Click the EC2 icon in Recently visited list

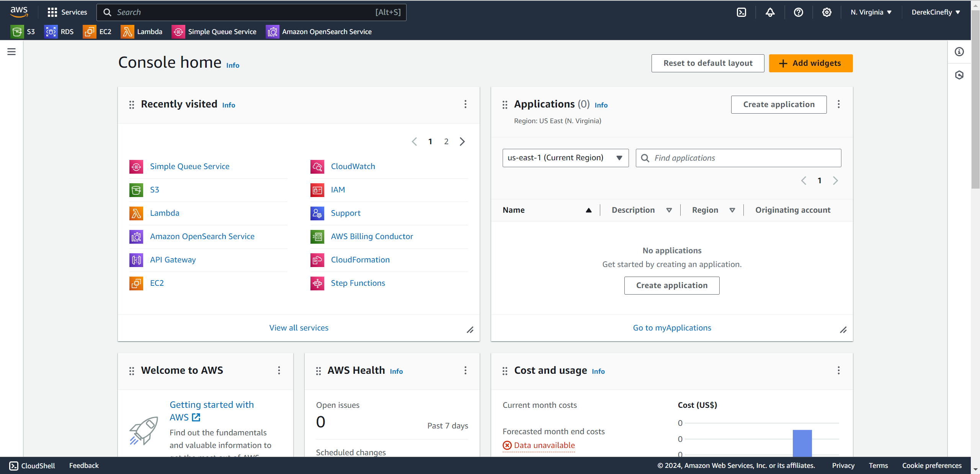coord(136,283)
